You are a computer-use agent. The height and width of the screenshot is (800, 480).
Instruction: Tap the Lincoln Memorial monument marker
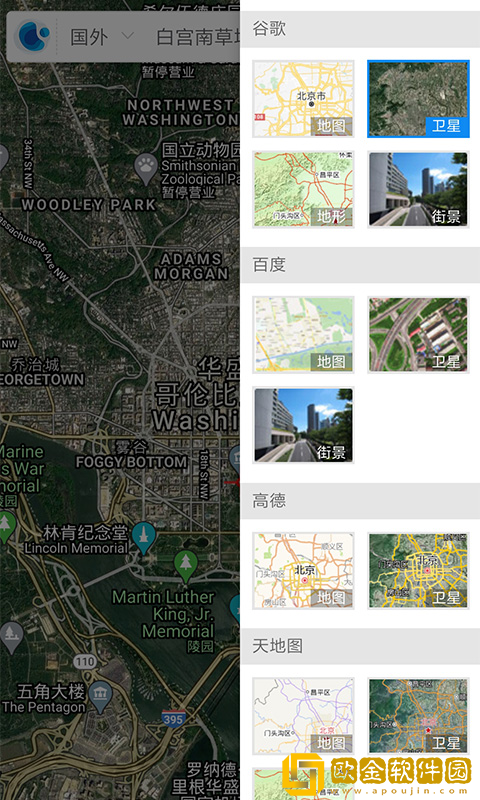[x=143, y=538]
